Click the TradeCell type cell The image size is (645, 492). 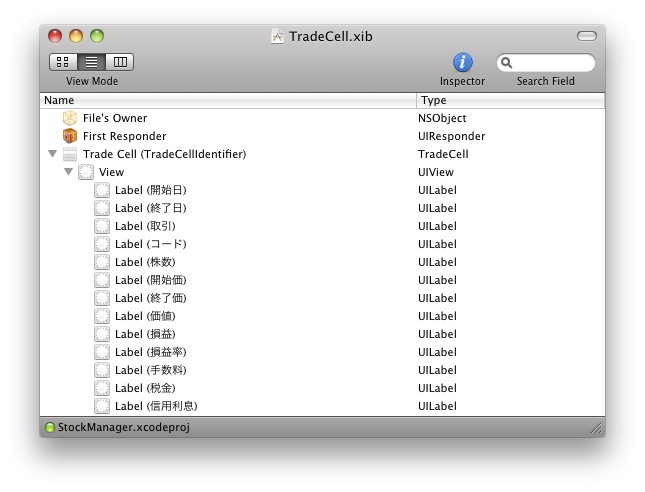443,154
